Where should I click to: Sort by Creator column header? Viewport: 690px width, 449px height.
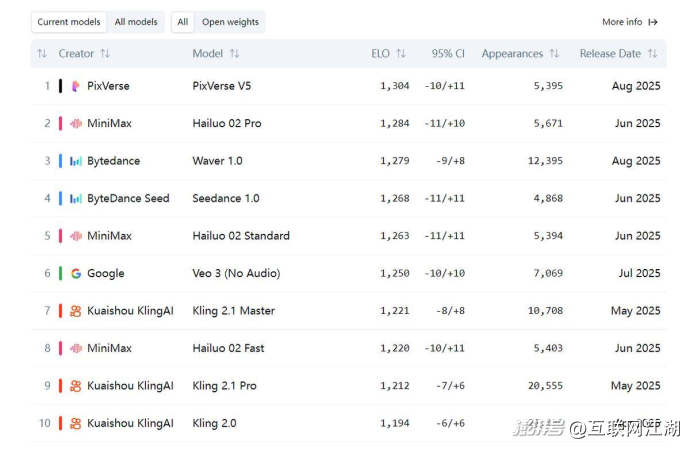click(x=84, y=54)
